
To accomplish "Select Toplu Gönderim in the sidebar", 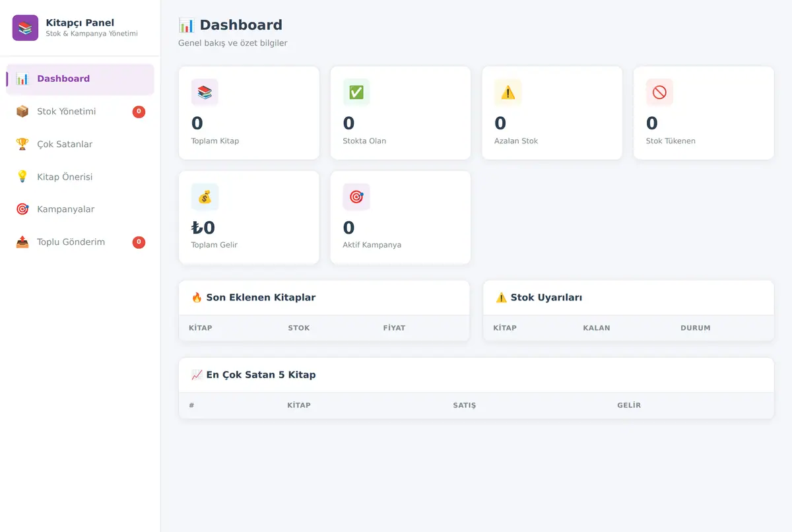I will pyautogui.click(x=80, y=242).
